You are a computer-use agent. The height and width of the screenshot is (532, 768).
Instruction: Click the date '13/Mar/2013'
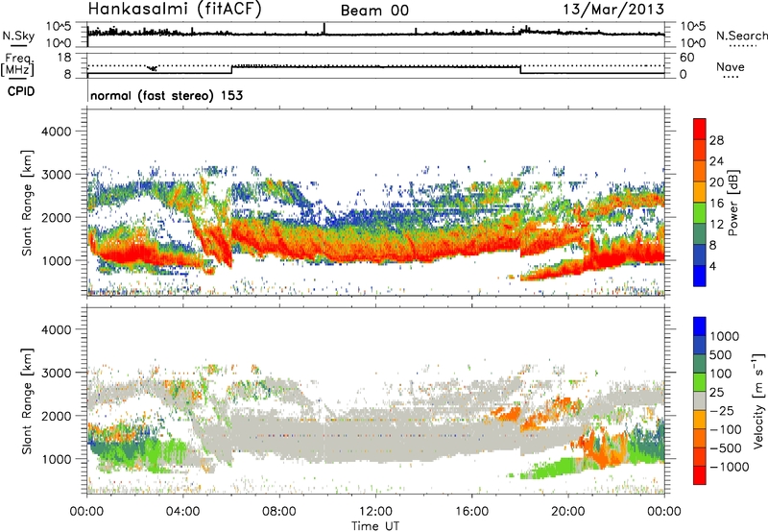click(613, 9)
